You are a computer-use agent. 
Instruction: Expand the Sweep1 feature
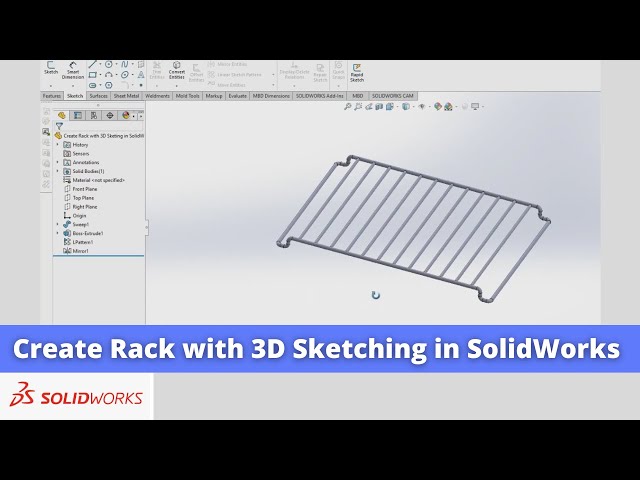(x=58, y=225)
